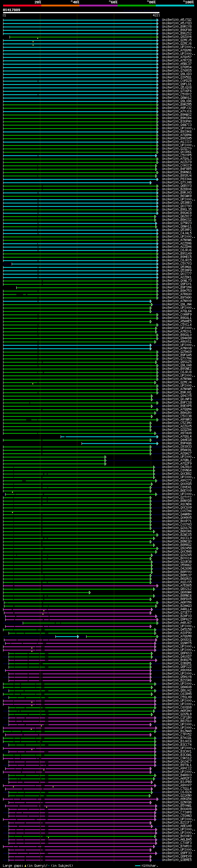This screenshot has width=197, height=868.
Task: Select the UniRef100_Q4WRB0 label
Action: click(x=177, y=515)
